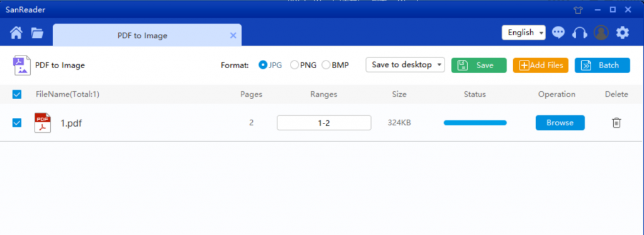Click the 324KB size value
This screenshot has height=235, width=644.
click(x=399, y=123)
